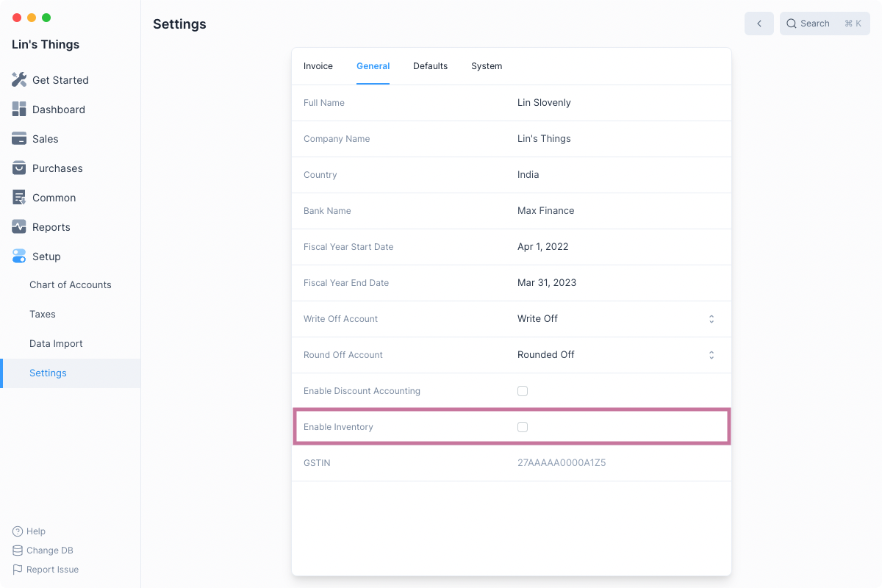The height and width of the screenshot is (588, 882).
Task: Open Chart of Accounts in sidebar
Action: point(71,285)
